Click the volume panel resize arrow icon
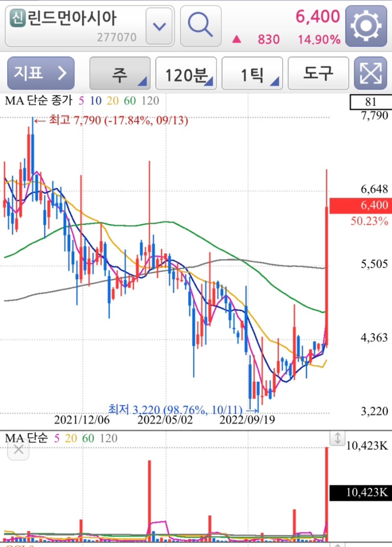 337,438
